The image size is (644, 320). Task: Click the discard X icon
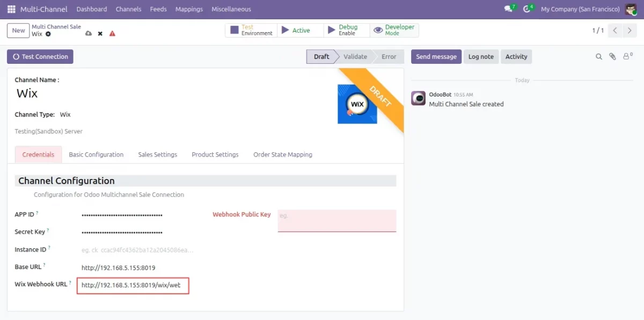click(x=100, y=33)
